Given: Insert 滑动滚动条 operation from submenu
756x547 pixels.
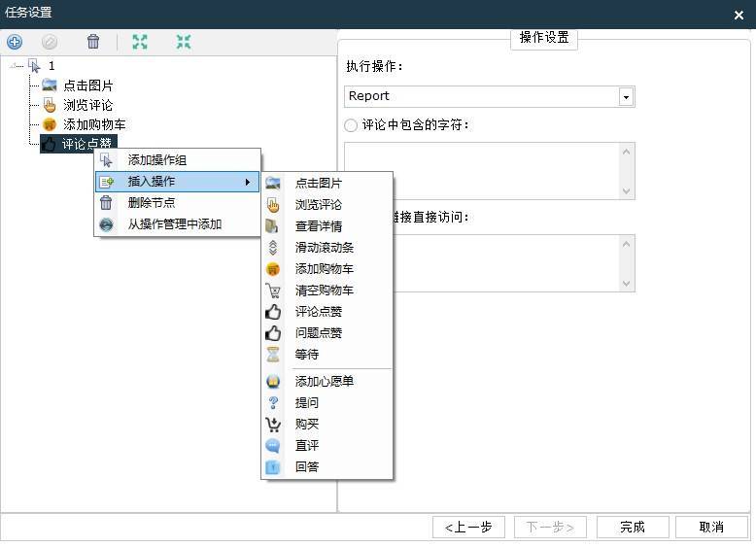Looking at the screenshot, I should [326, 247].
